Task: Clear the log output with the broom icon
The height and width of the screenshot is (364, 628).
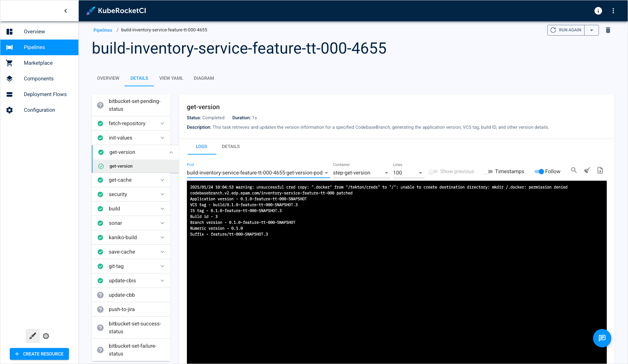Action: pos(587,170)
